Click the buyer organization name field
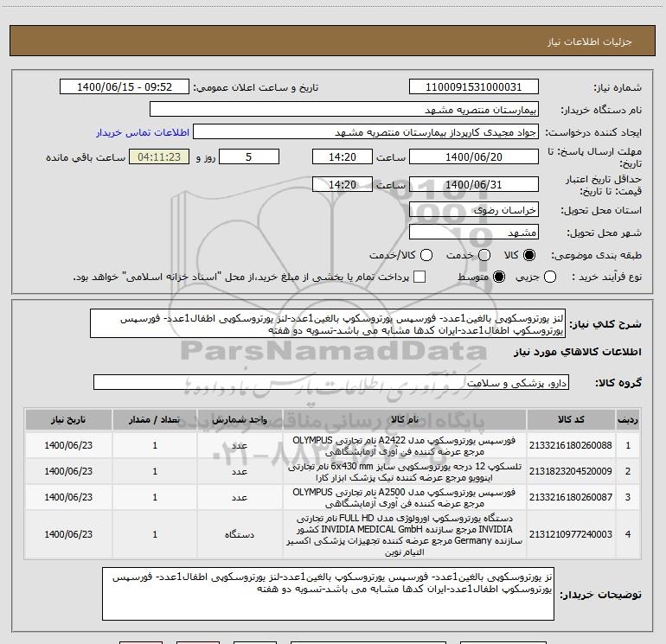Screen dimensions: 666x644 (344, 110)
